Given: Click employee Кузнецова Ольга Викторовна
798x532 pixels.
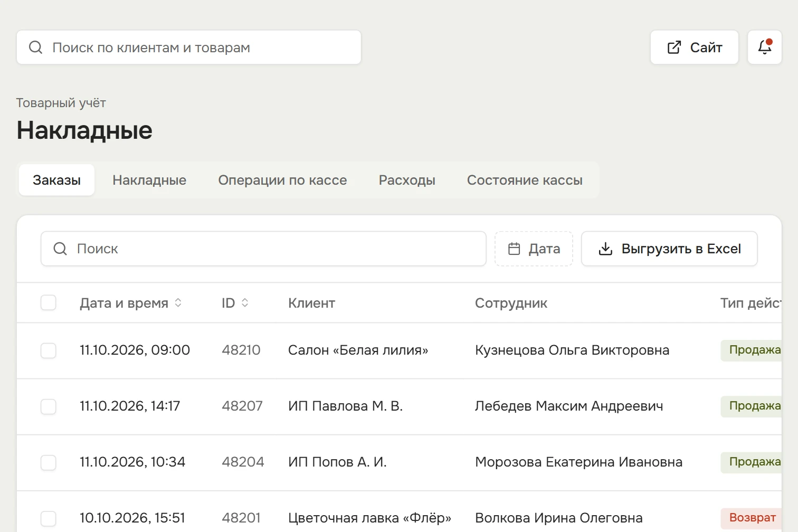Looking at the screenshot, I should (572, 350).
